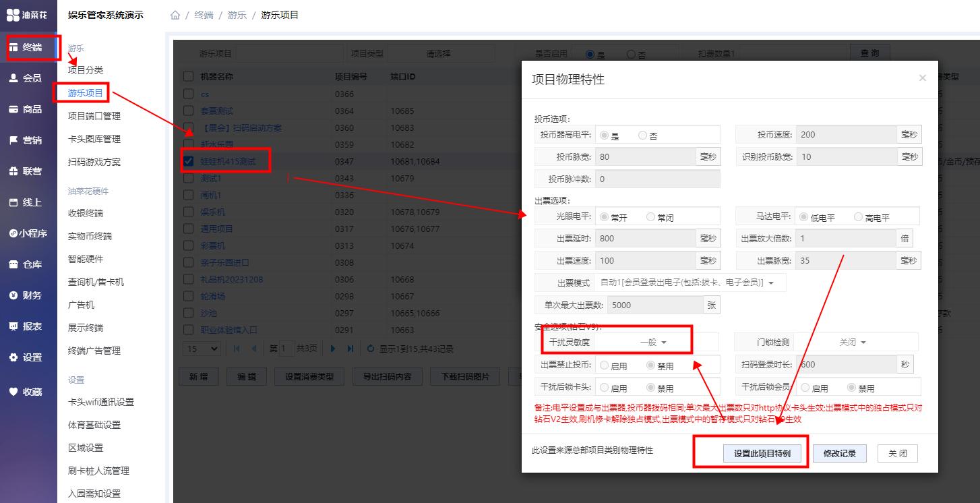The image size is (980, 503).
Task: Open the 财务 module in the left sidebar
Action: pyautogui.click(x=27, y=295)
